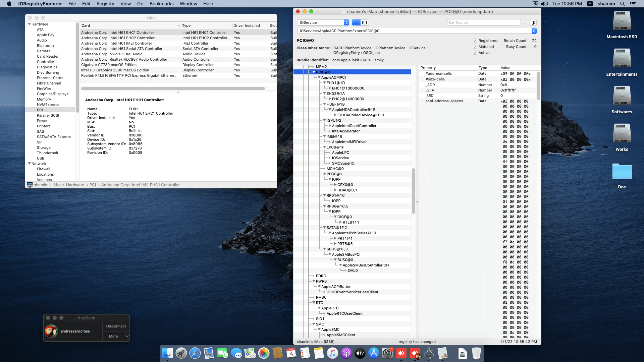Open App Store from the dock
This screenshot has width=644, height=362.
pyautogui.click(x=374, y=353)
